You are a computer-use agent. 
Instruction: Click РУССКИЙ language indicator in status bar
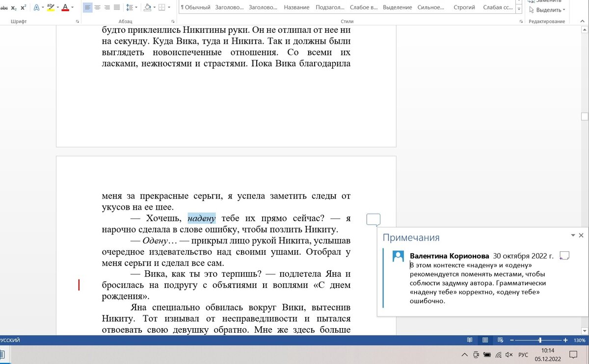pos(10,339)
